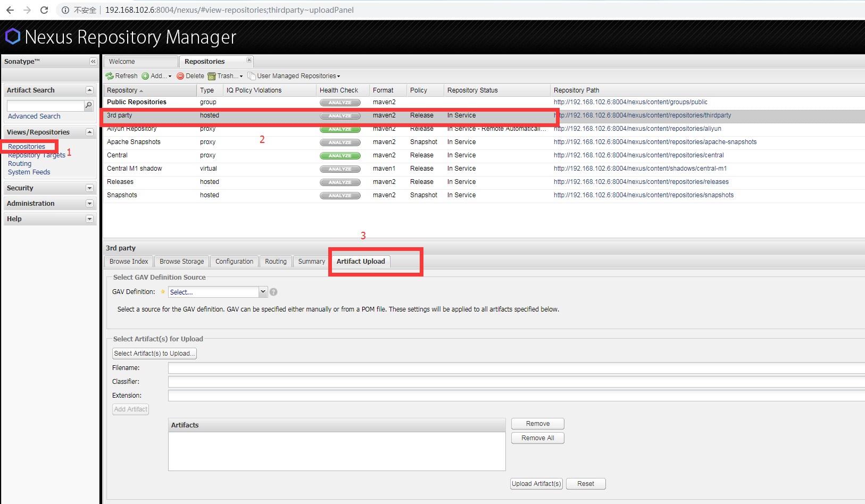Image resolution: width=865 pixels, height=504 pixels.
Task: Open the Summary tab
Action: tap(312, 262)
